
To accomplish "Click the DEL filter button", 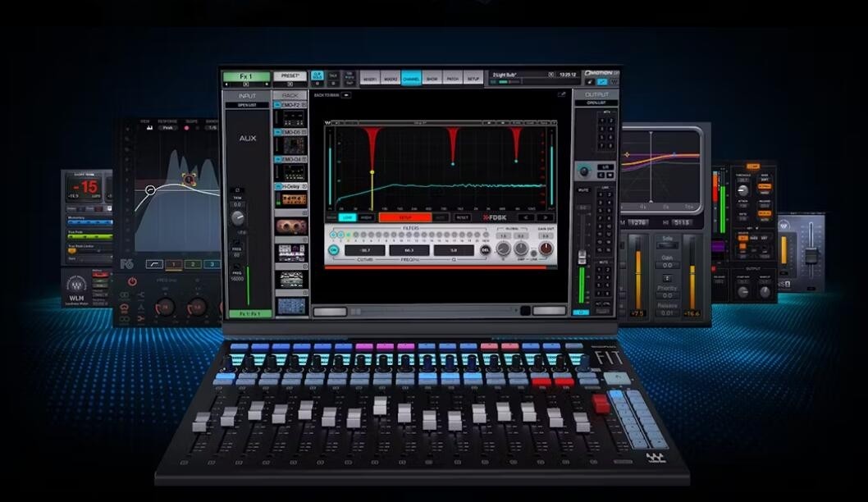I will click(x=485, y=250).
